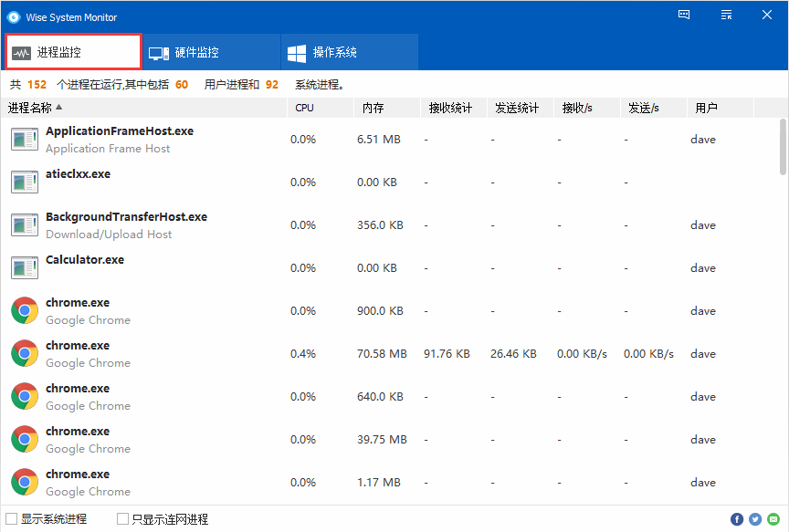Screen dimensions: 789x532
Task: Click the Download/Upload Host description text
Action: click(109, 235)
